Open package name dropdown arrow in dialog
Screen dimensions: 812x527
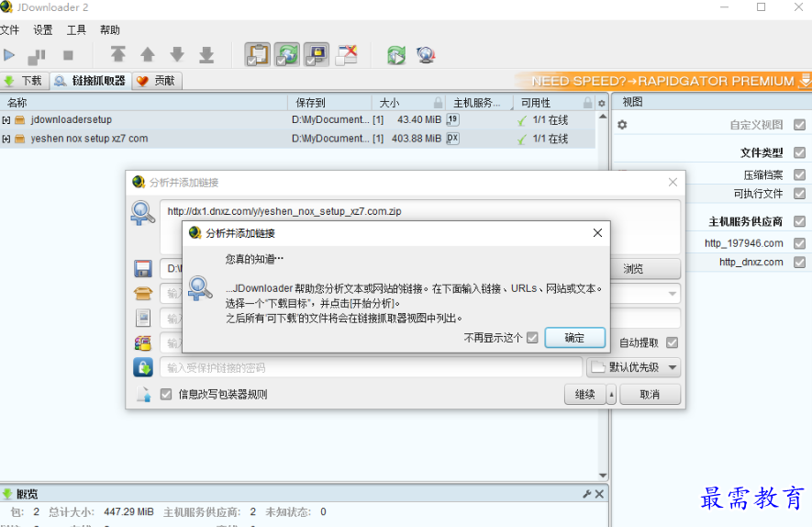[x=672, y=293]
